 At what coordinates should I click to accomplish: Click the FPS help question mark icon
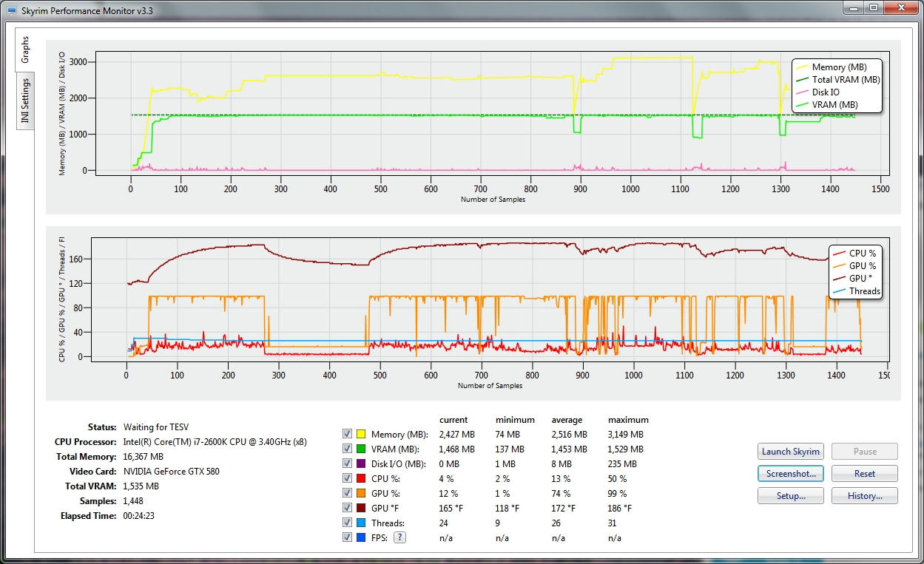point(399,537)
